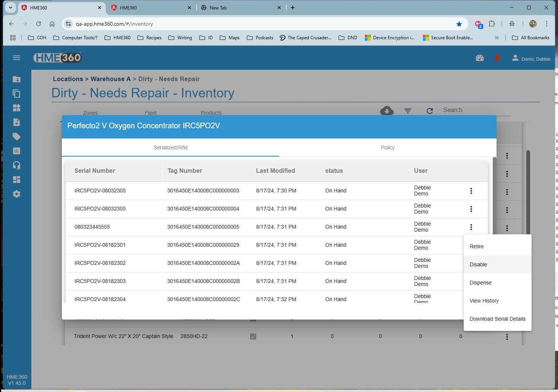View site information icon in address bar

(68, 24)
